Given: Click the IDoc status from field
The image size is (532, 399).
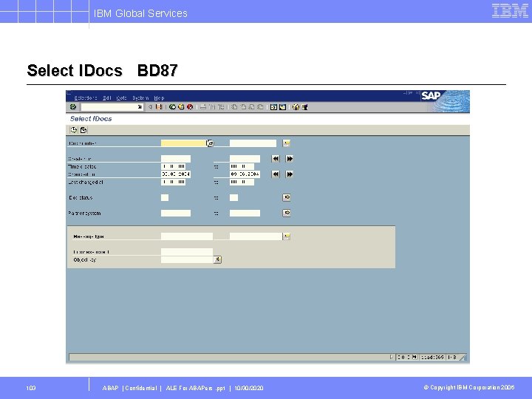Looking at the screenshot, I should click(x=165, y=197).
